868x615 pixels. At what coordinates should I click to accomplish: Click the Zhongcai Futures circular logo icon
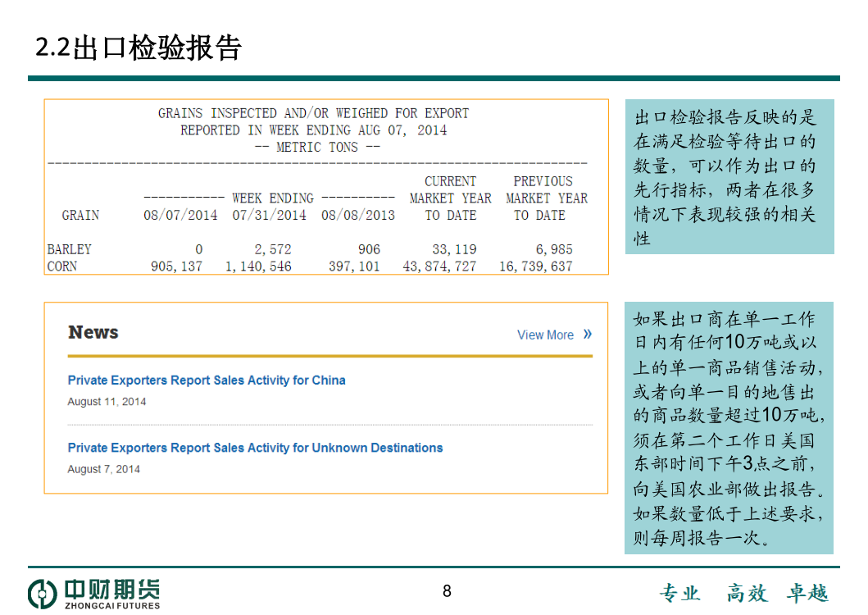coord(43,594)
